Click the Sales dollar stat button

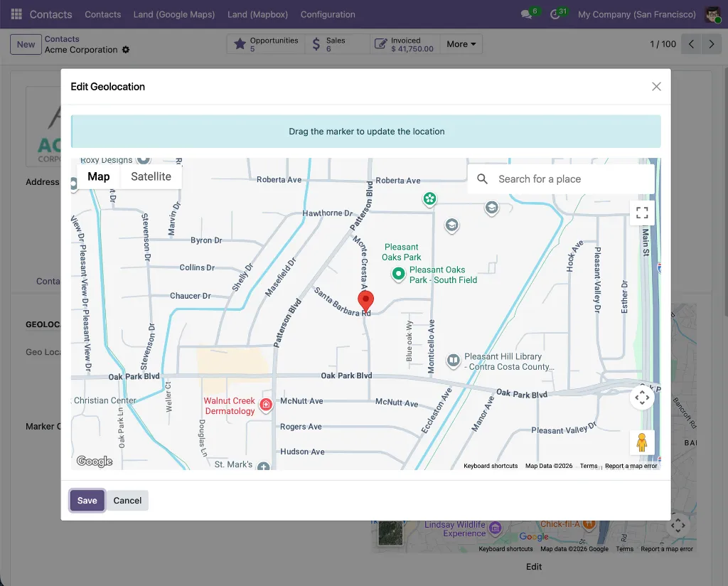[337, 44]
